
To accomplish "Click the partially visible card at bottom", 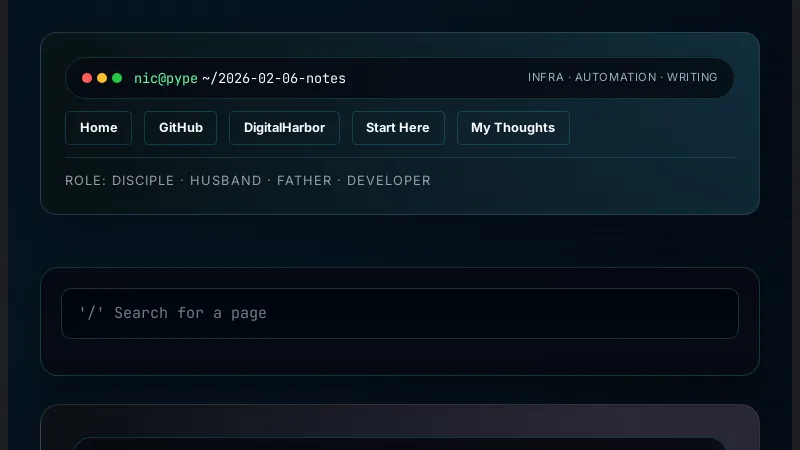I will click(400, 430).
